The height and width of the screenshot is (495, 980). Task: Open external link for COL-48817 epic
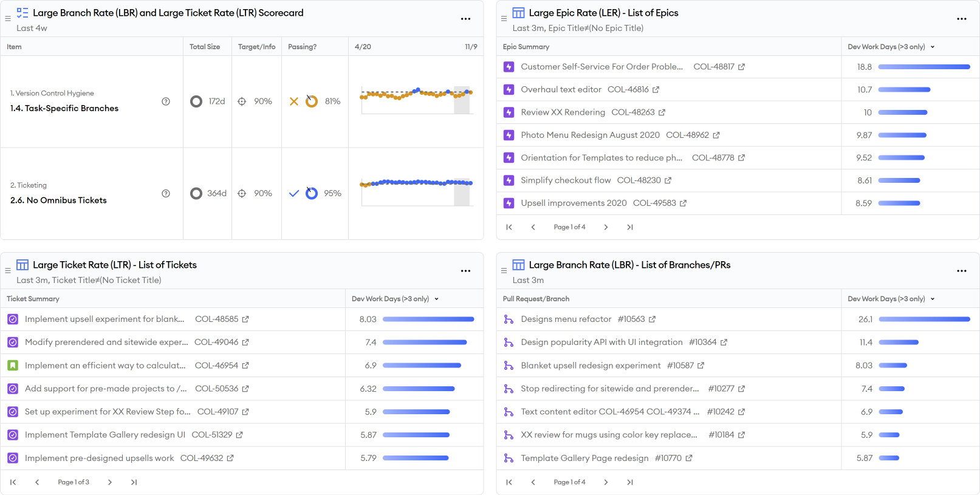tap(741, 67)
